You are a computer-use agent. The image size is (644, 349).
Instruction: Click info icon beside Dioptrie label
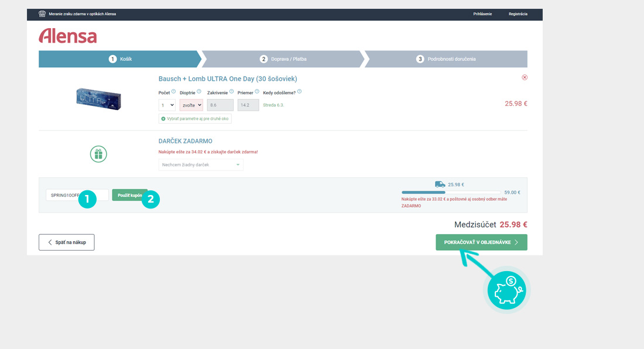[x=199, y=91]
